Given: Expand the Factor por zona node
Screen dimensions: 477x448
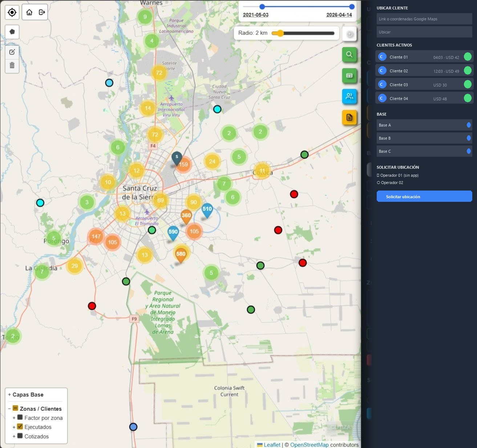Looking at the screenshot, I should coord(14,418).
